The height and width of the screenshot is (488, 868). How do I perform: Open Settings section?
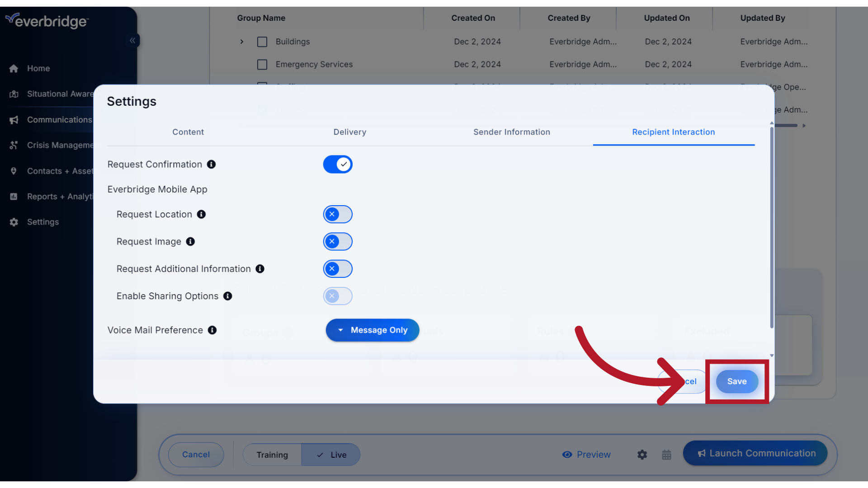coord(42,221)
